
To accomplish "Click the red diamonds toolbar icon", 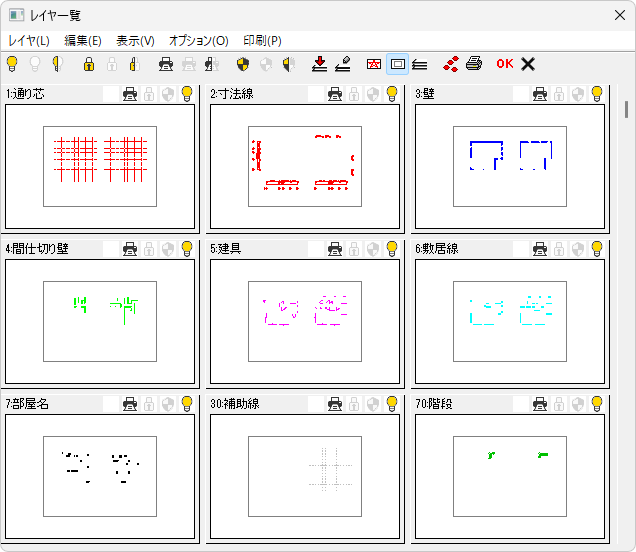I will point(451,64).
